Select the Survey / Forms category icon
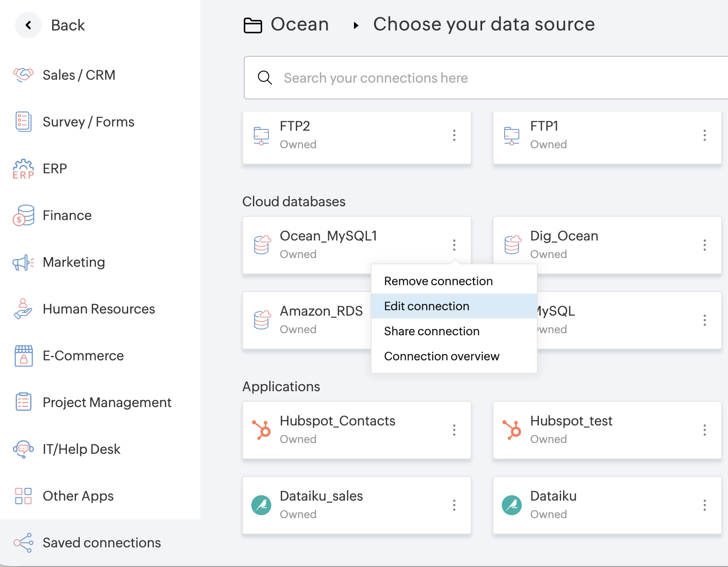 [x=23, y=122]
